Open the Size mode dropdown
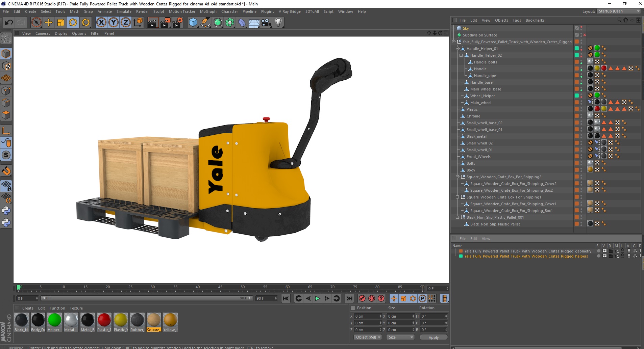644x349 pixels. 401,337
